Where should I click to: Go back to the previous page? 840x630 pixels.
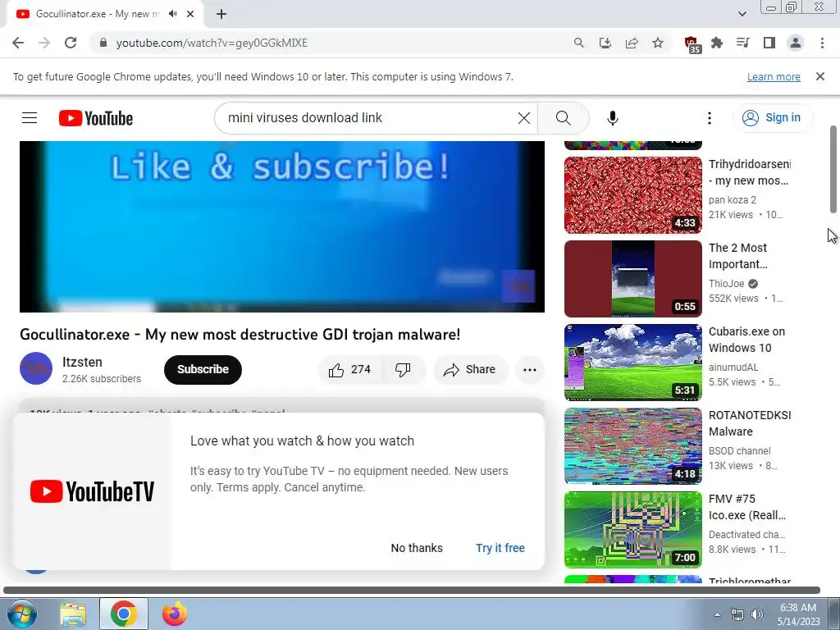pyautogui.click(x=18, y=43)
